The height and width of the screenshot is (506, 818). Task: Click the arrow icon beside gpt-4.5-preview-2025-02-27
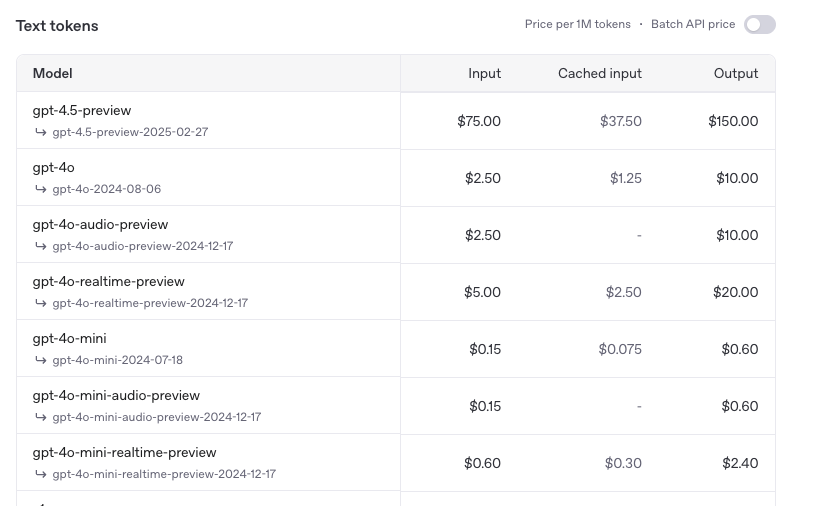point(41,132)
